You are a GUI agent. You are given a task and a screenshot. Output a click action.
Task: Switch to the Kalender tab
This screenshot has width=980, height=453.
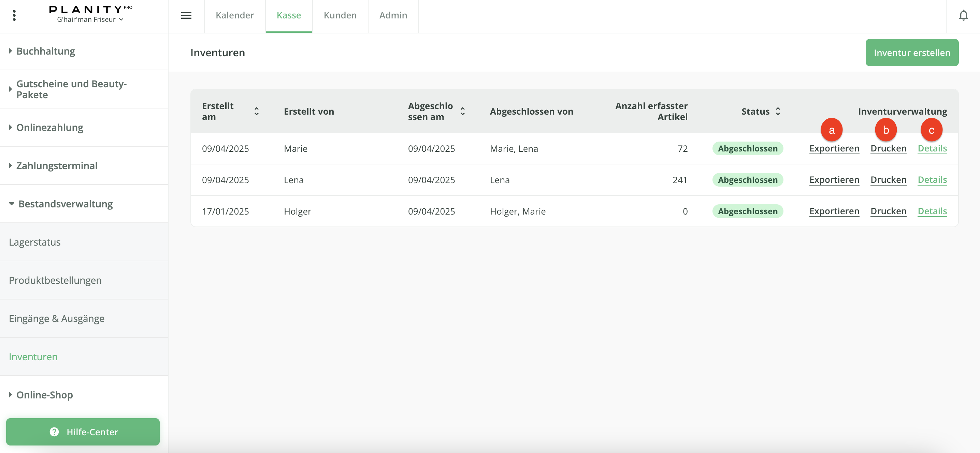pos(234,16)
